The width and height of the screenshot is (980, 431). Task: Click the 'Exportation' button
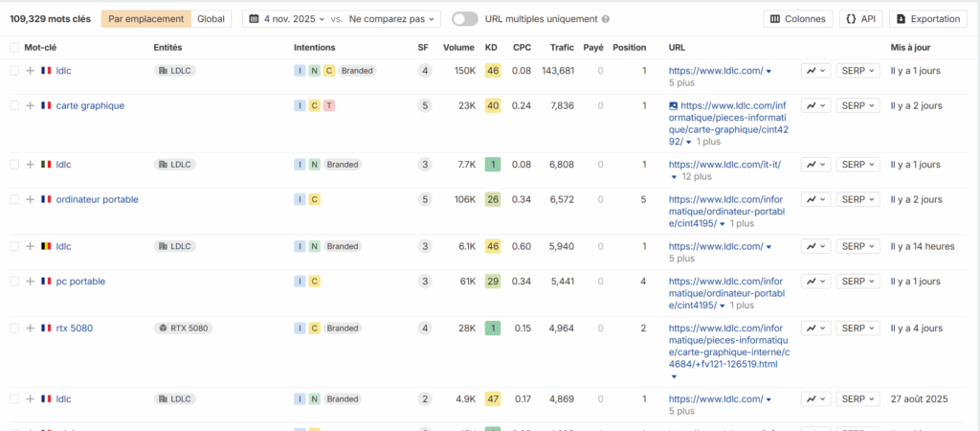[928, 19]
